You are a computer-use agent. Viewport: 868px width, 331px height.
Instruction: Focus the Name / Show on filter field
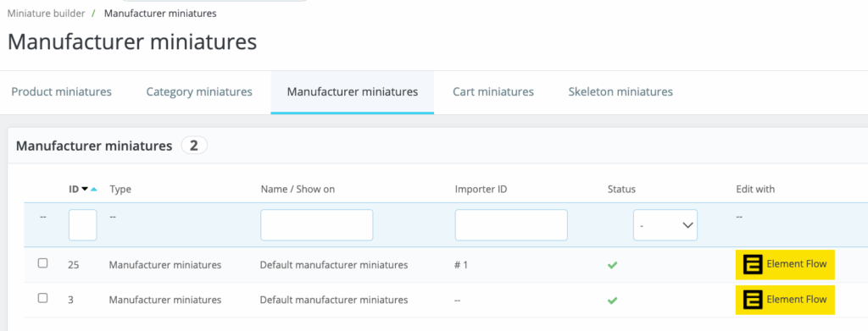[x=317, y=225]
